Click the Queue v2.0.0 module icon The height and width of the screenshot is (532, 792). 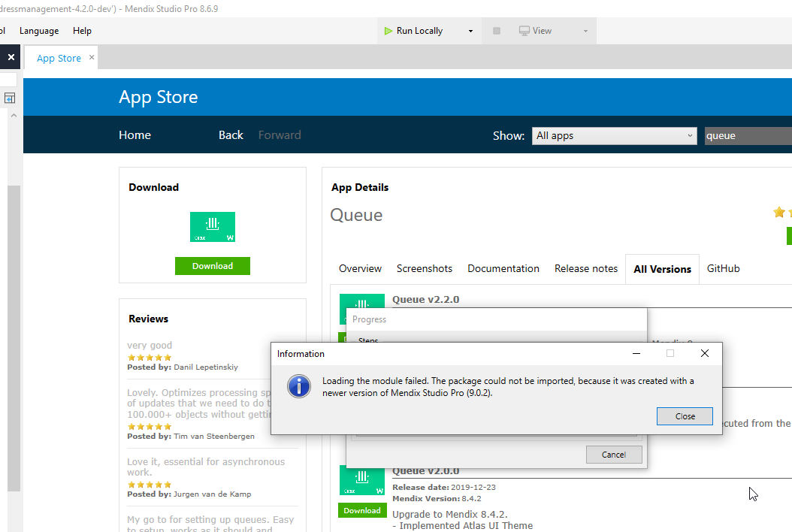tap(362, 479)
